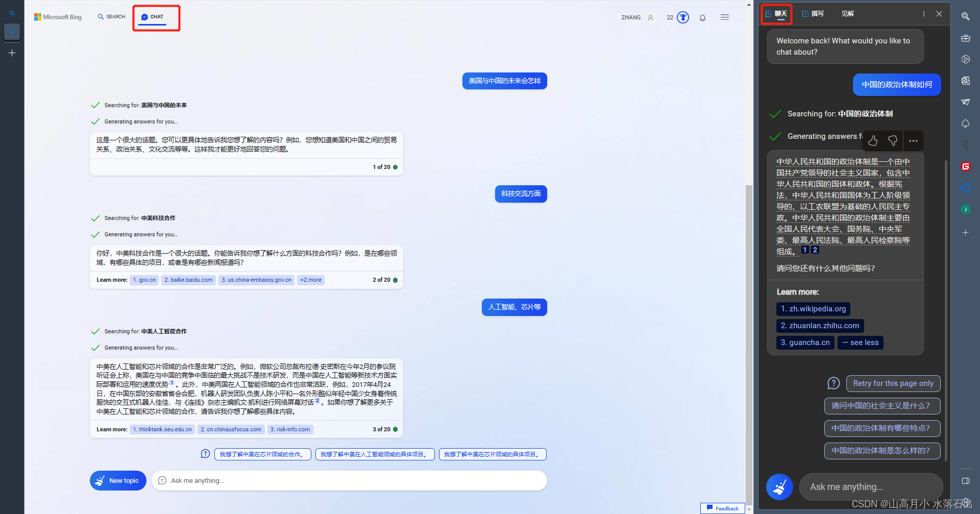Viewport: 980px width, 514px height.
Task: Open the notifications bell icon
Action: coord(703,18)
